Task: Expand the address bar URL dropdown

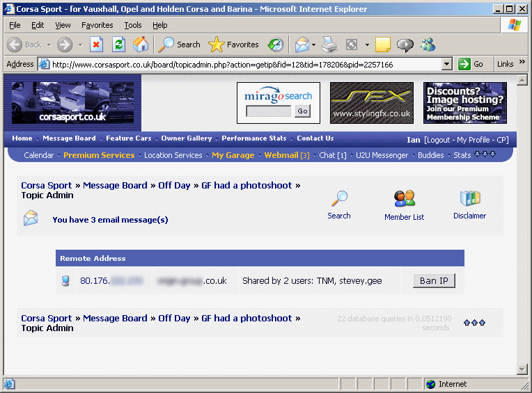Action: pos(447,64)
